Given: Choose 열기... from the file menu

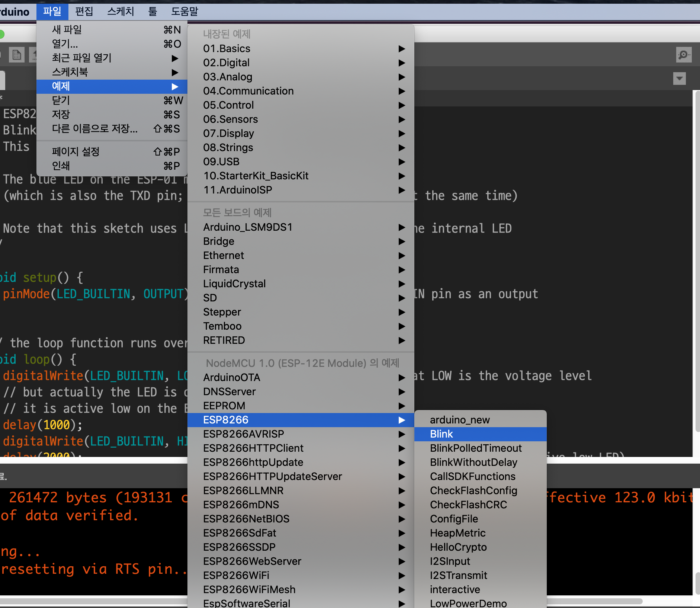Looking at the screenshot, I should click(x=112, y=44).
